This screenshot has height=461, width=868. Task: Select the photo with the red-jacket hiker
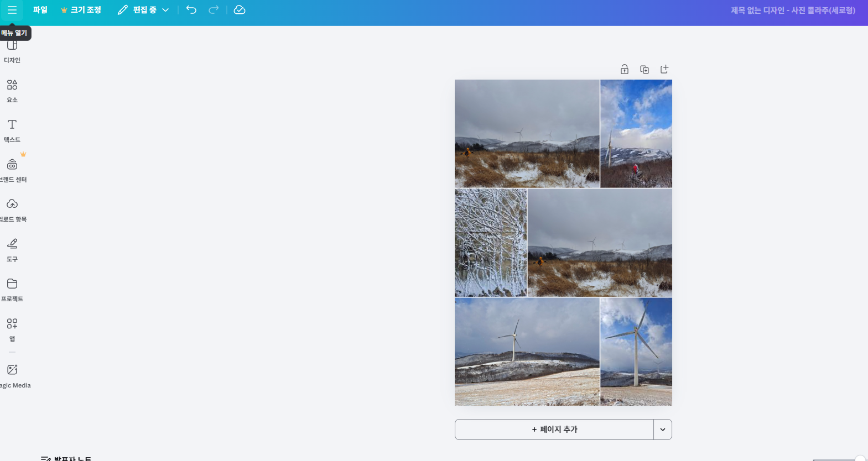(636, 134)
